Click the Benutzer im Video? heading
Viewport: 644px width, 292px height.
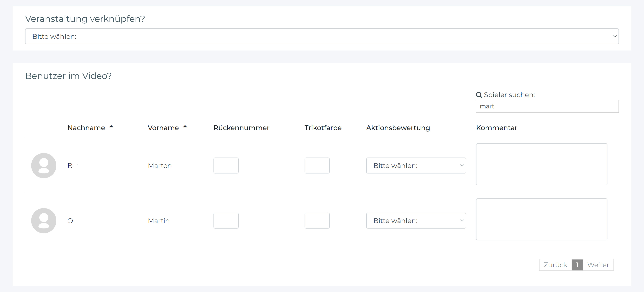[68, 76]
